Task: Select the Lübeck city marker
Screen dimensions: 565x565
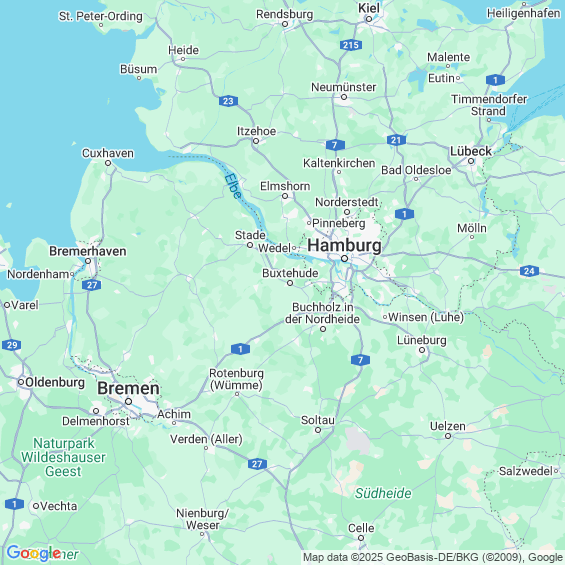Action: pyautogui.click(x=471, y=161)
